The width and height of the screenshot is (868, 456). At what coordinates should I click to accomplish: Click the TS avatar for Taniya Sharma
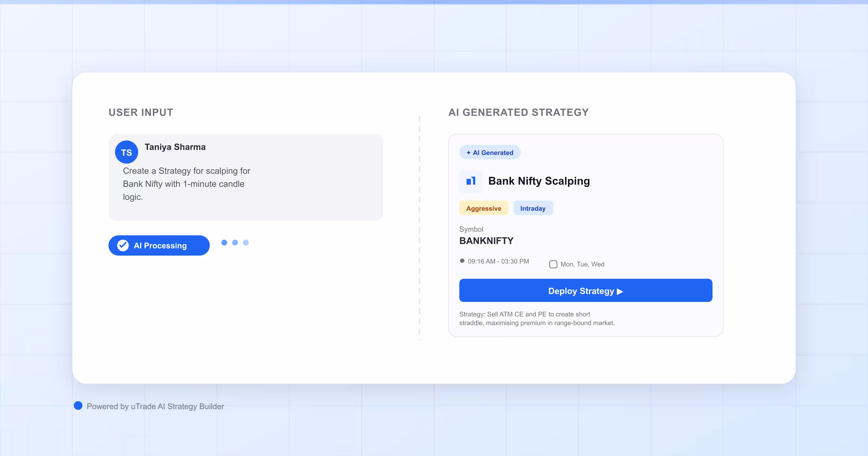tap(126, 152)
